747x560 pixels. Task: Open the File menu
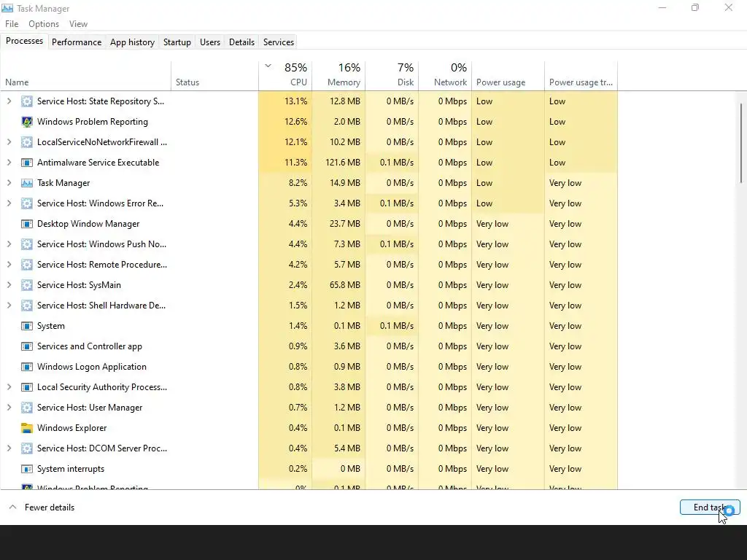[x=12, y=24]
